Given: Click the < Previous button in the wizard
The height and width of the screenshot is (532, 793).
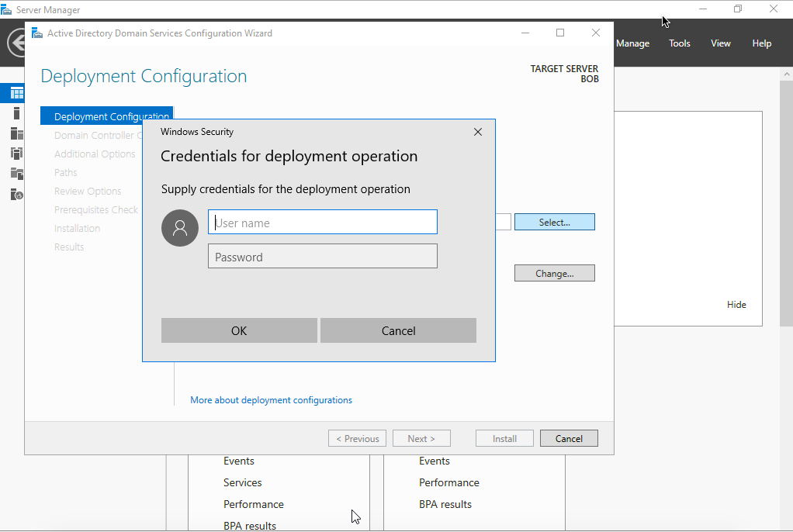Looking at the screenshot, I should tap(357, 438).
